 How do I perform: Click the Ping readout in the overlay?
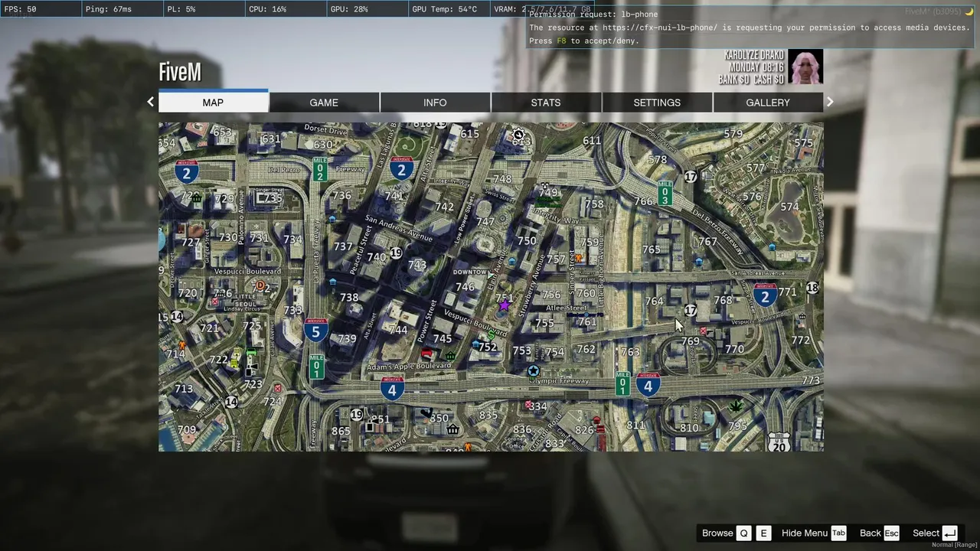(109, 9)
